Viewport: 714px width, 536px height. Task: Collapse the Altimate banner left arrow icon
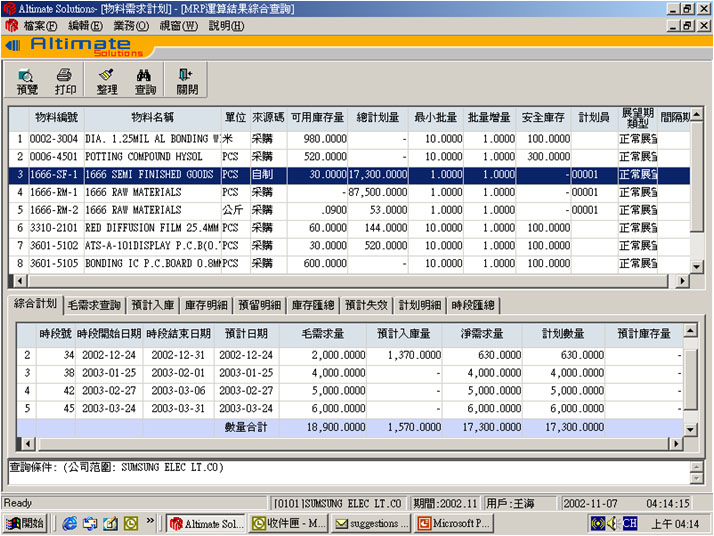(11, 46)
